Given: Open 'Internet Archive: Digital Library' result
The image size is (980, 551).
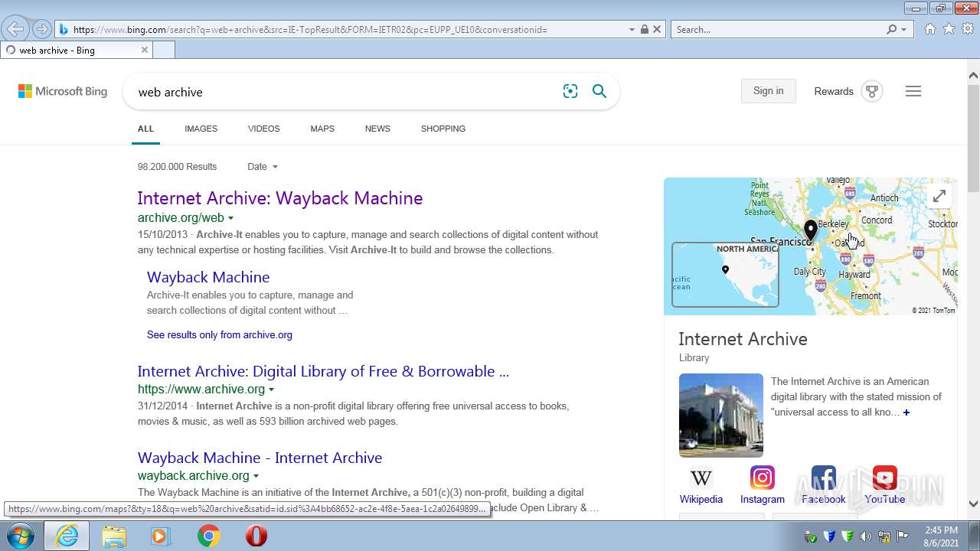Looking at the screenshot, I should [323, 371].
